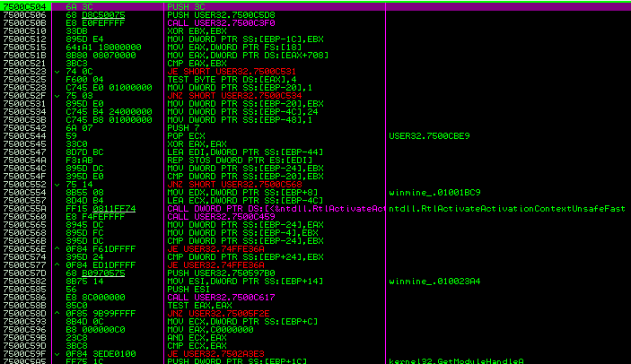Click the PUSH USER32.750597B0 instruction
Viewport: 631px width, 364px height.
(x=221, y=273)
